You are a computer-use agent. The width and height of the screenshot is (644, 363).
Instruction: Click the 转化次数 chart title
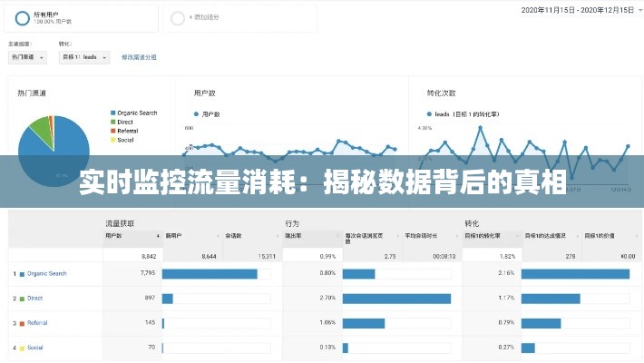tap(441, 93)
